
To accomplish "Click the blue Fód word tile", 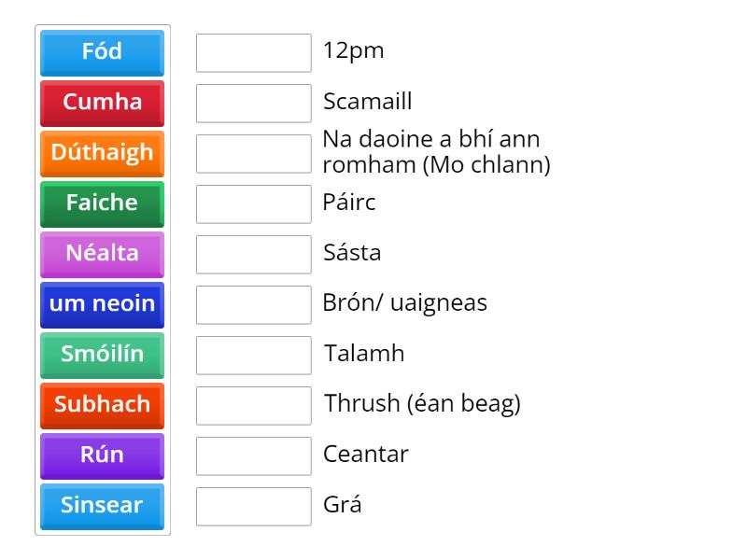I will [102, 52].
